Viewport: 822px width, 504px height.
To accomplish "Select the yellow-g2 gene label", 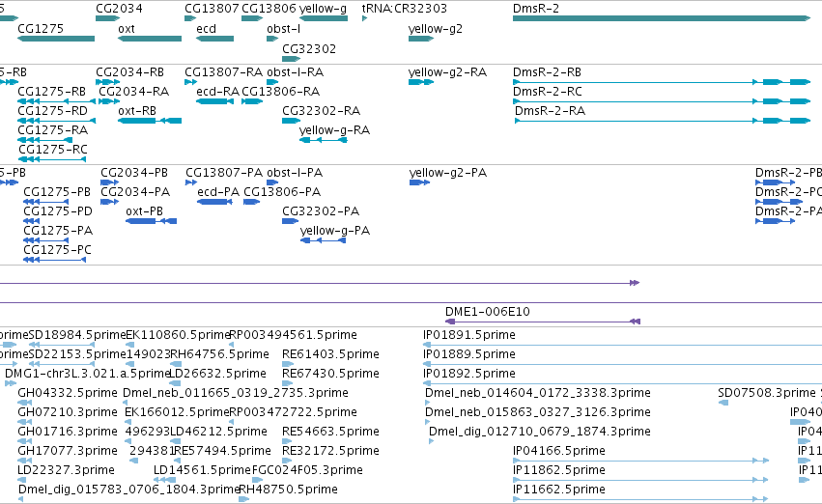I will (x=435, y=29).
